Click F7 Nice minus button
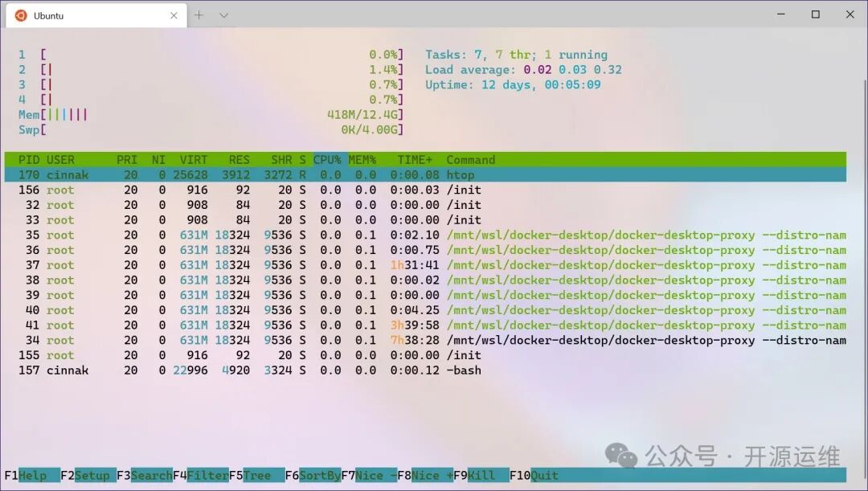The image size is (868, 491). tap(369, 475)
